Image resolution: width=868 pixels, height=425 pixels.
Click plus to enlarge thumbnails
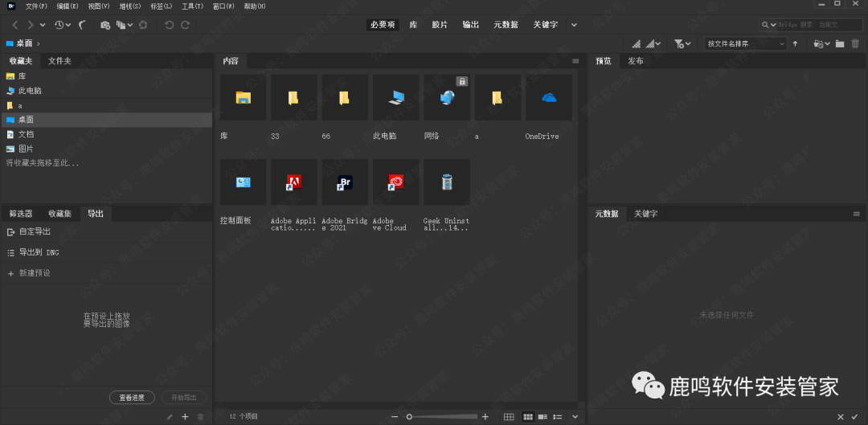tap(485, 417)
